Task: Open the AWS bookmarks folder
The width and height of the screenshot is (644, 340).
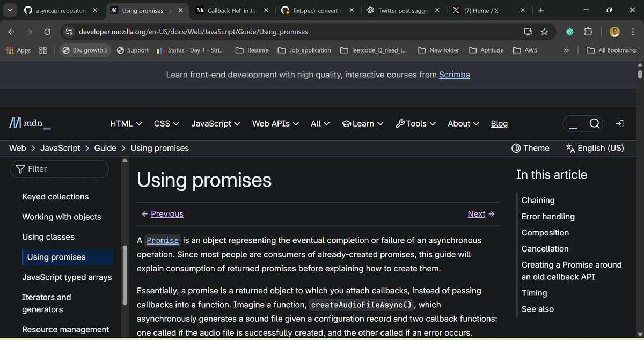Action: (x=525, y=50)
